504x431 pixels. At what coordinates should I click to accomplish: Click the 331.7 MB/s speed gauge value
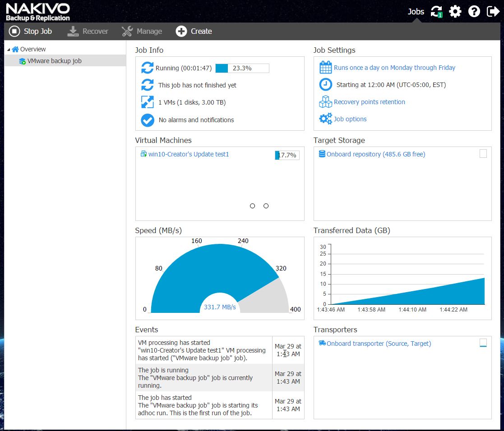click(220, 307)
